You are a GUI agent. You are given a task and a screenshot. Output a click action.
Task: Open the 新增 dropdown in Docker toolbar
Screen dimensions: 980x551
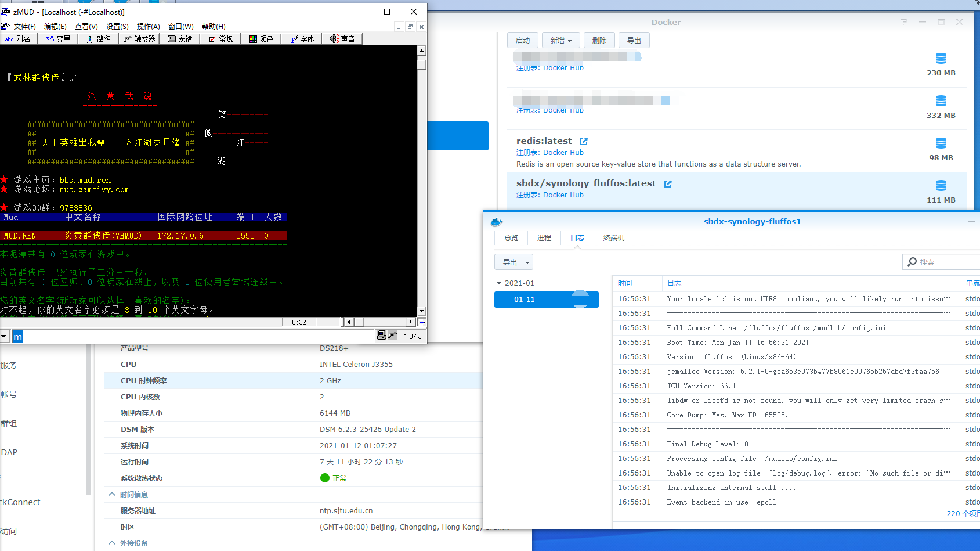(x=561, y=41)
